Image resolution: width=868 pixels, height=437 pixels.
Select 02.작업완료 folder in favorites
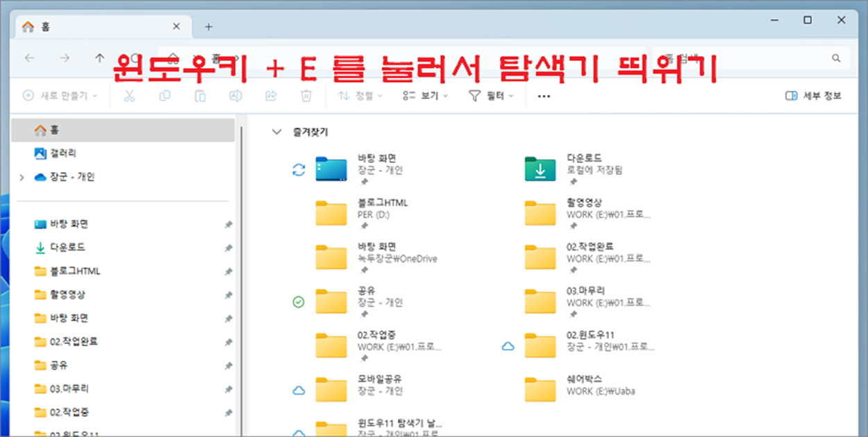pyautogui.click(x=587, y=258)
